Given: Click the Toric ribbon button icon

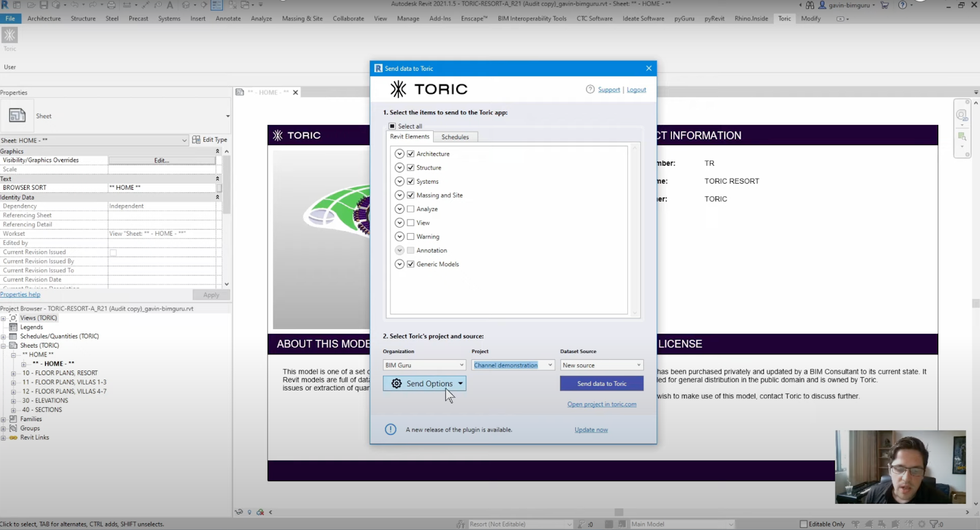Looking at the screenshot, I should (10, 35).
